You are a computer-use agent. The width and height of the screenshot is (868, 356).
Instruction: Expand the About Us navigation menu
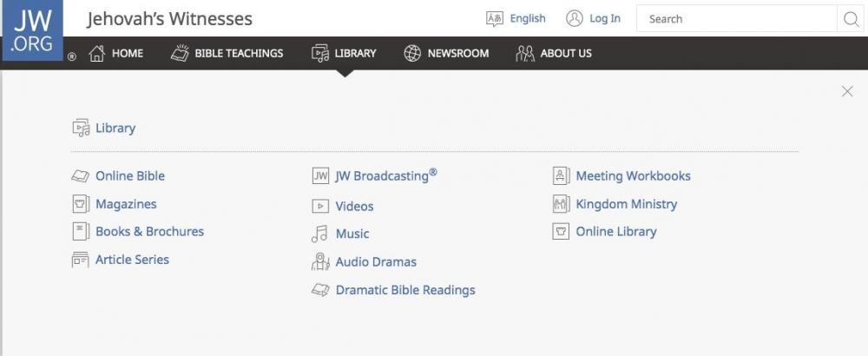(554, 54)
